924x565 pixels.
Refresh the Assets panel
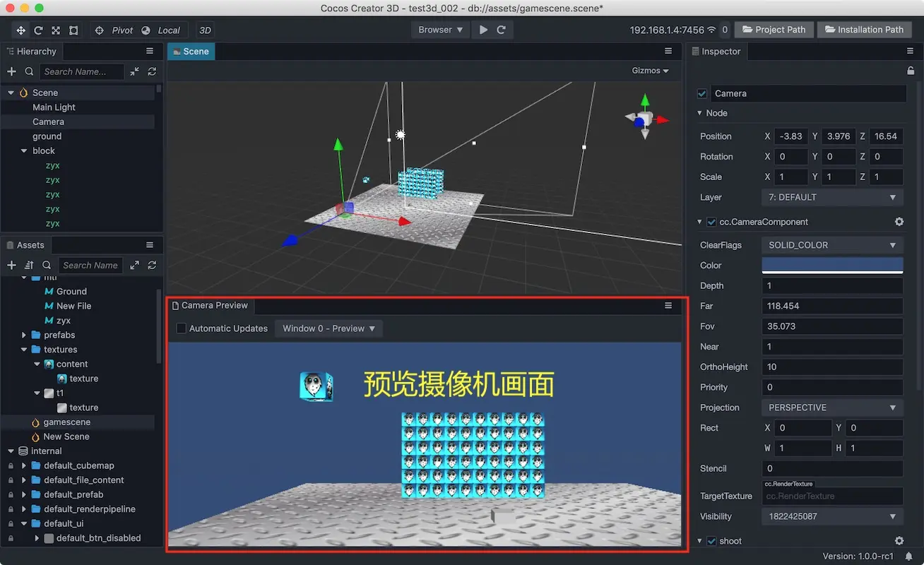pyautogui.click(x=152, y=265)
